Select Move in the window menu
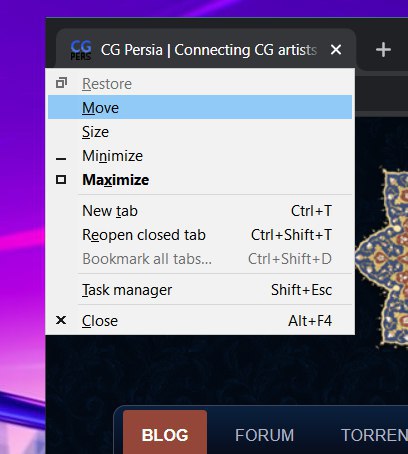Viewport: 408px width, 454px height. 200,107
